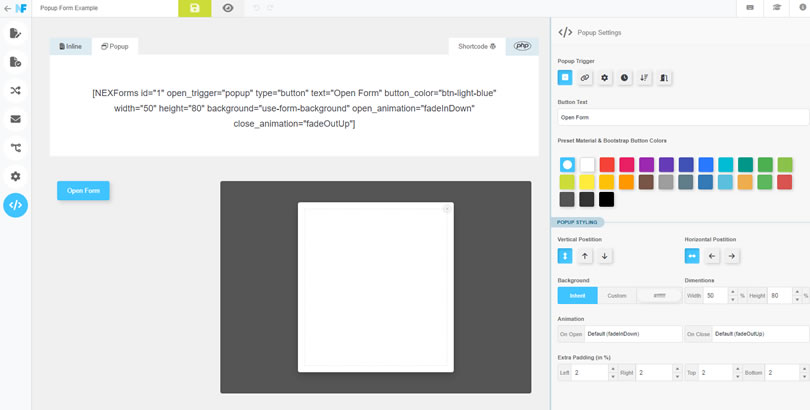Image resolution: width=810 pixels, height=410 pixels.
Task: Set vertical position to centered double-arrow
Action: point(565,256)
